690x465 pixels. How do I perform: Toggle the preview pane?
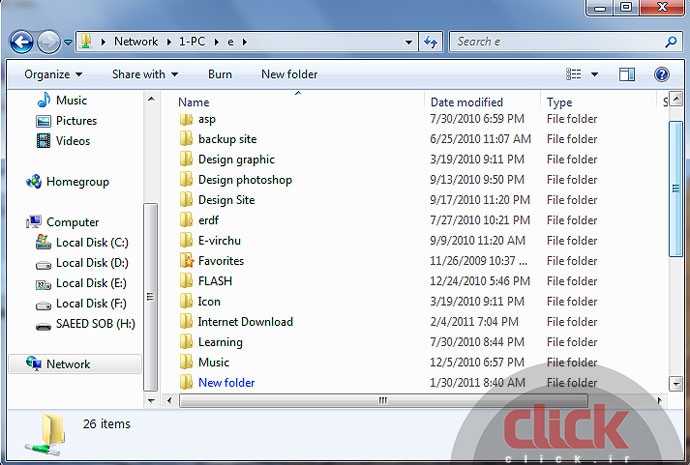[x=627, y=74]
